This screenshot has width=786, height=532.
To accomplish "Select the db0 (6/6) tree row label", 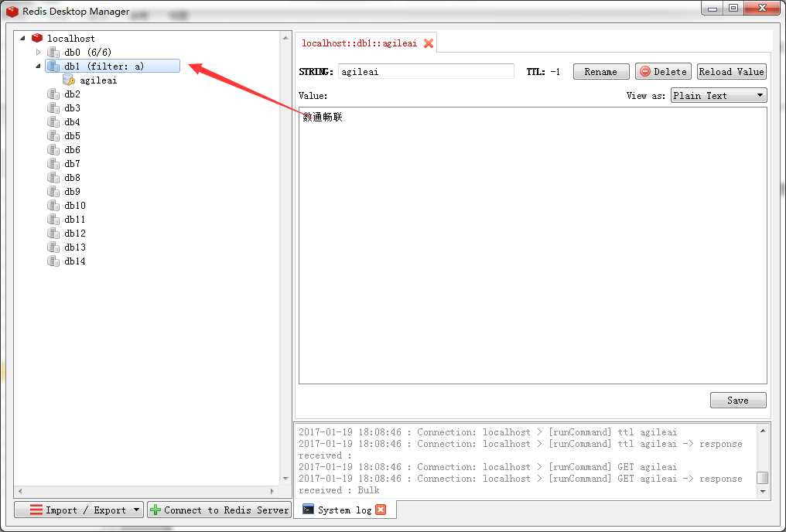I will click(87, 52).
